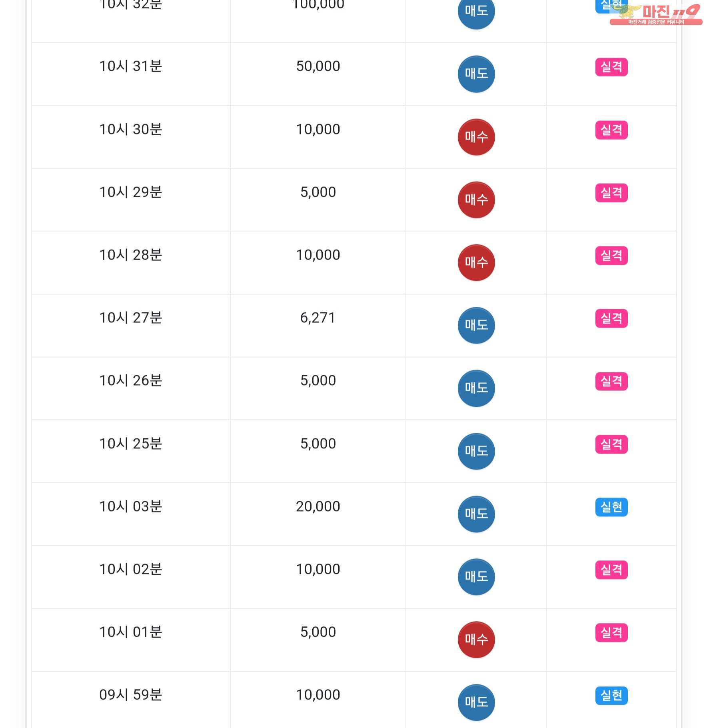The image size is (707, 728).
Task: Select the 실격 badge for 10시 27분
Action: point(611,318)
